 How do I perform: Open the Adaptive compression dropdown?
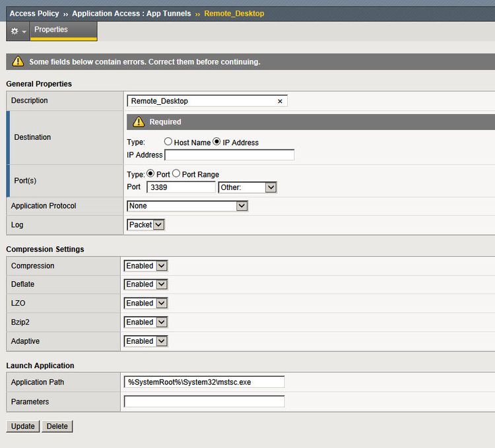[146, 341]
